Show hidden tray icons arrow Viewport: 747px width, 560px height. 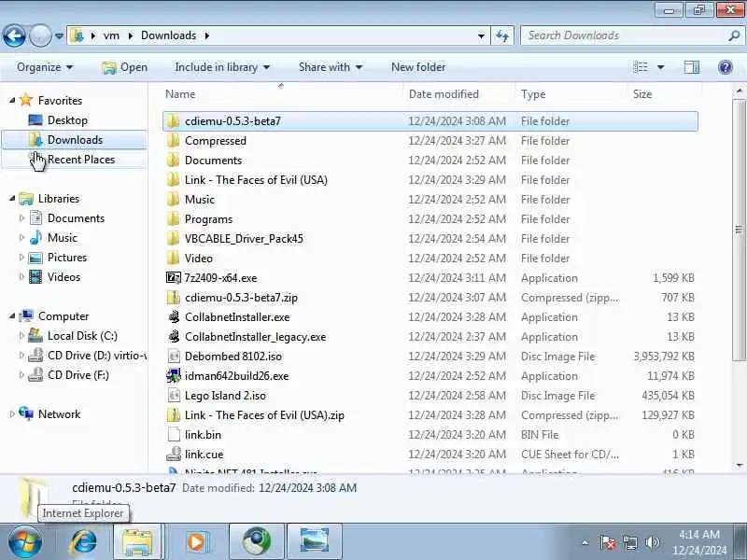pos(585,542)
